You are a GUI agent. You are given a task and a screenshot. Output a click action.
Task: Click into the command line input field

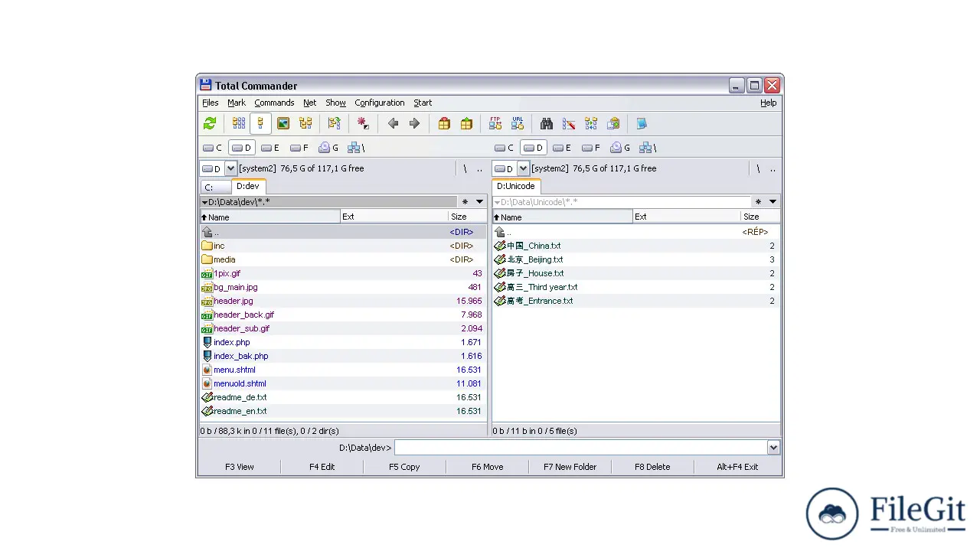click(581, 448)
